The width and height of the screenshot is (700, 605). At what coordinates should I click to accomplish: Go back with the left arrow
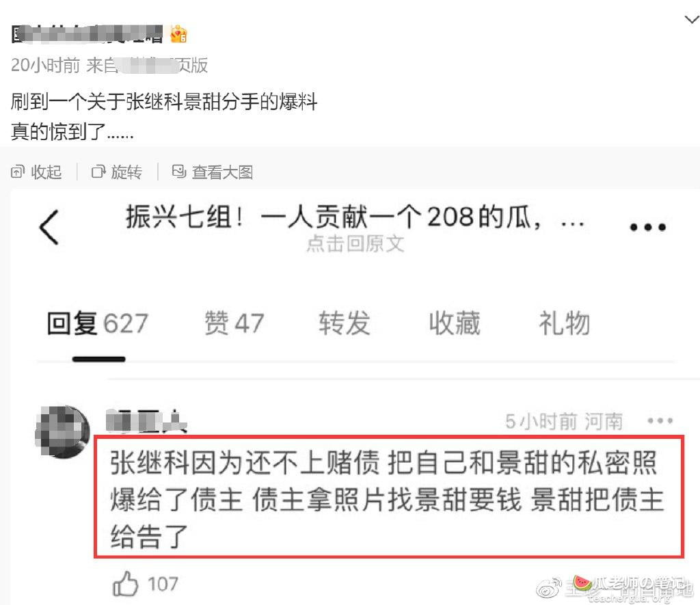(49, 227)
